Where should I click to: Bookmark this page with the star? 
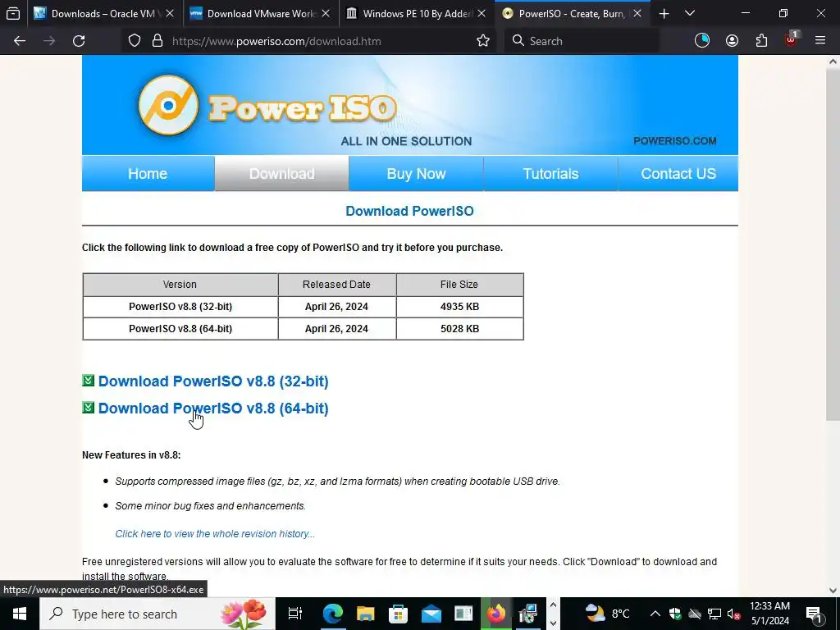(x=482, y=41)
